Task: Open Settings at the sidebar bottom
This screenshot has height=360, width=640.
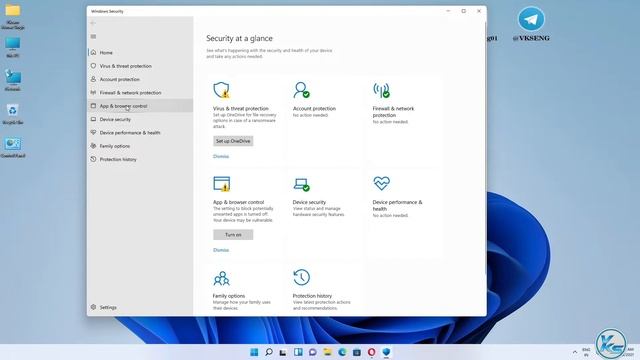Action: point(140,307)
